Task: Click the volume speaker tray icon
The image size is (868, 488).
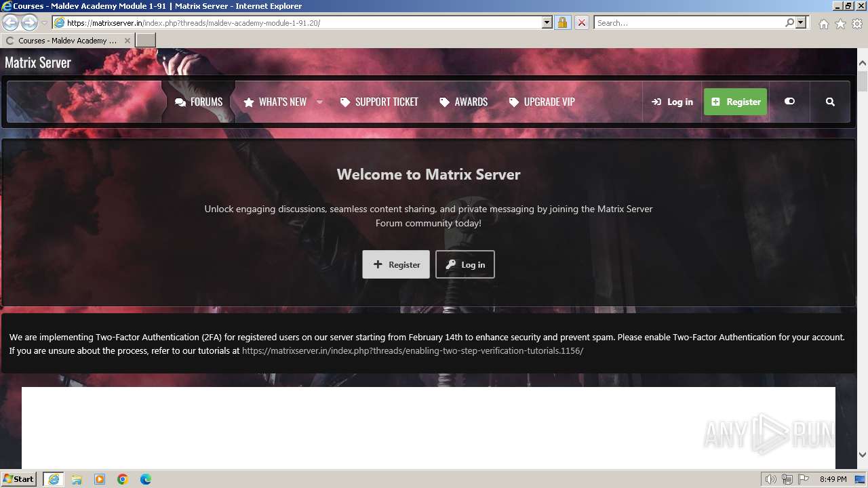Action: pos(771,479)
